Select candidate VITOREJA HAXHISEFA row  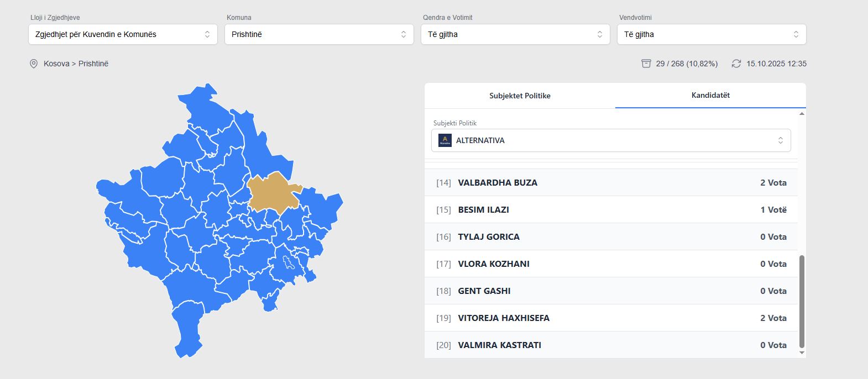coord(611,318)
